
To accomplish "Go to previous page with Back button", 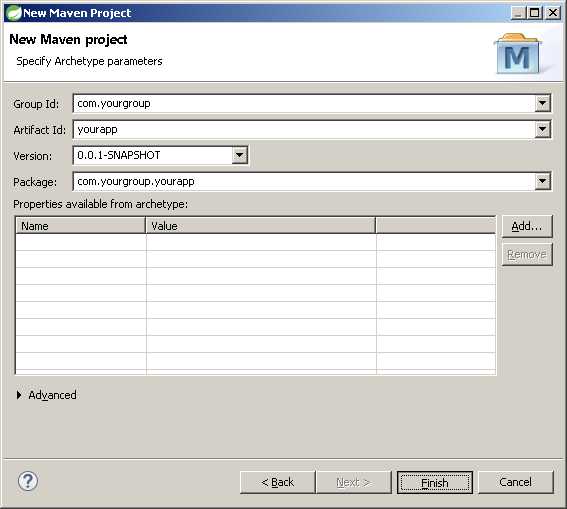I will 278,482.
